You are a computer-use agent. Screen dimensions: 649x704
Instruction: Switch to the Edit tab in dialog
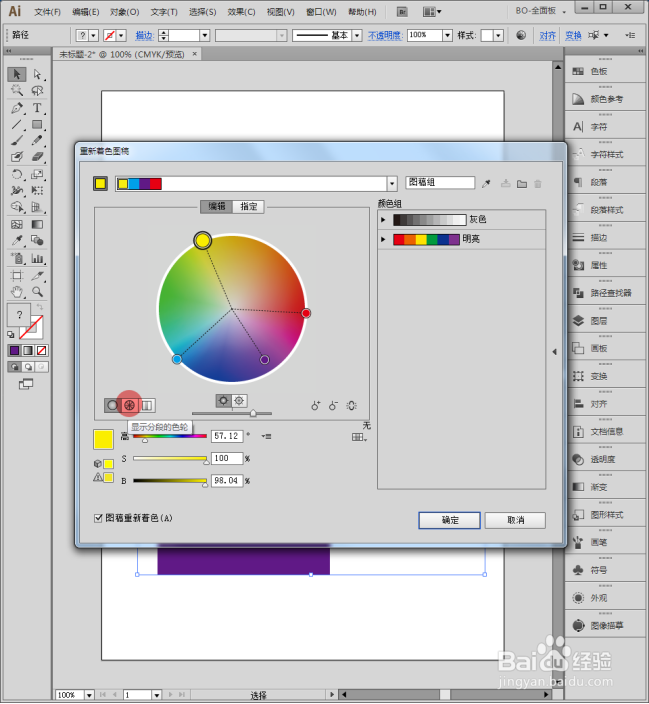[216, 207]
